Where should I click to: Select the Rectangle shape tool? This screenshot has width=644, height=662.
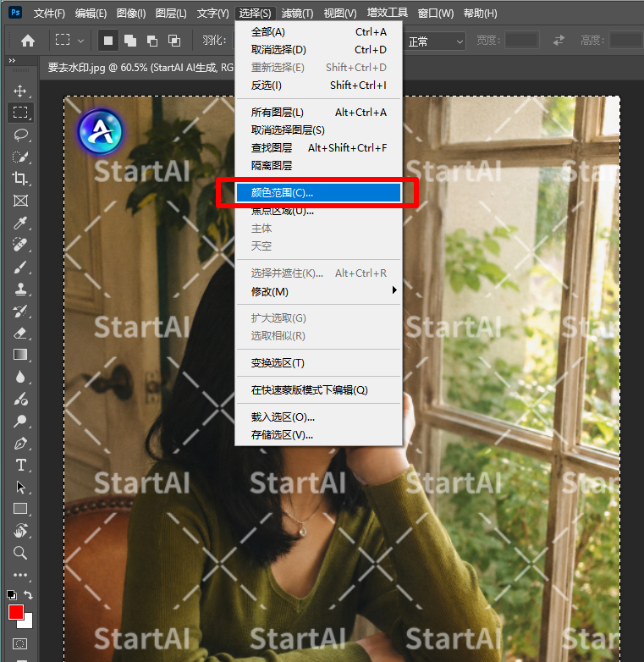pos(20,509)
